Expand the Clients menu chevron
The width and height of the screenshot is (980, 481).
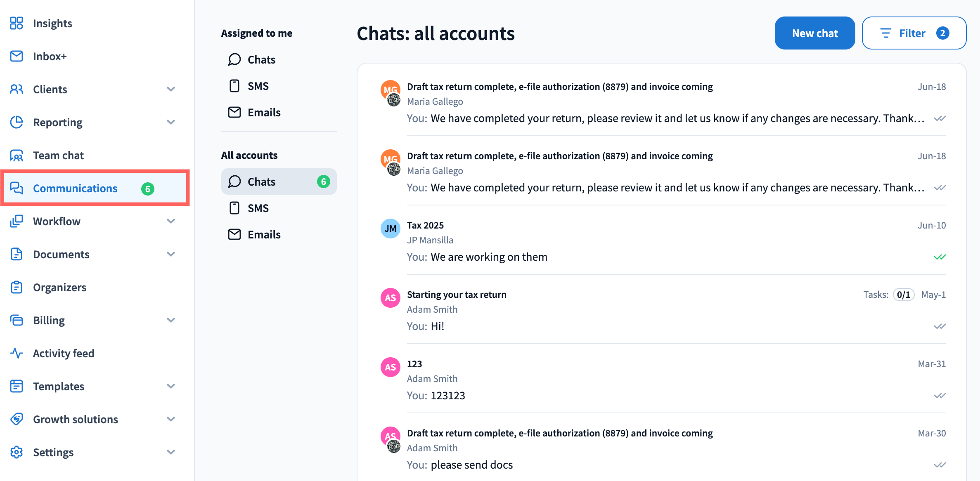click(x=171, y=89)
